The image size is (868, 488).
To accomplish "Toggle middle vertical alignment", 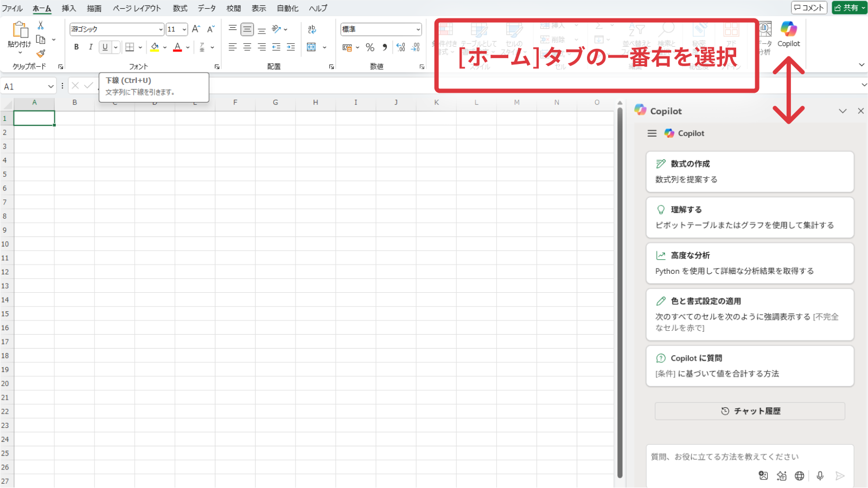I will tap(247, 29).
